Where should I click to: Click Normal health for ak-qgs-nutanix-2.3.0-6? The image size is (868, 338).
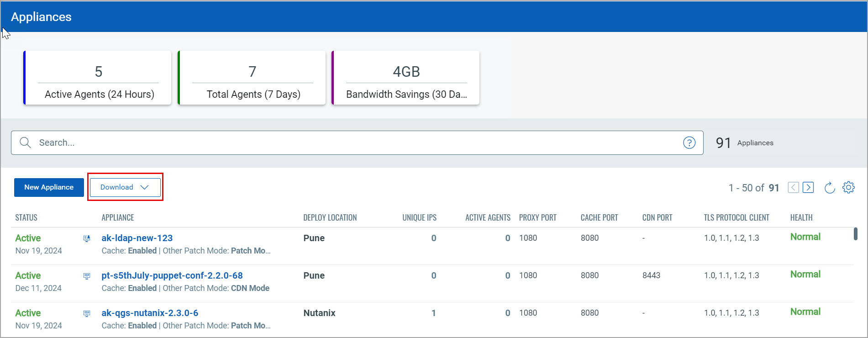[805, 312]
